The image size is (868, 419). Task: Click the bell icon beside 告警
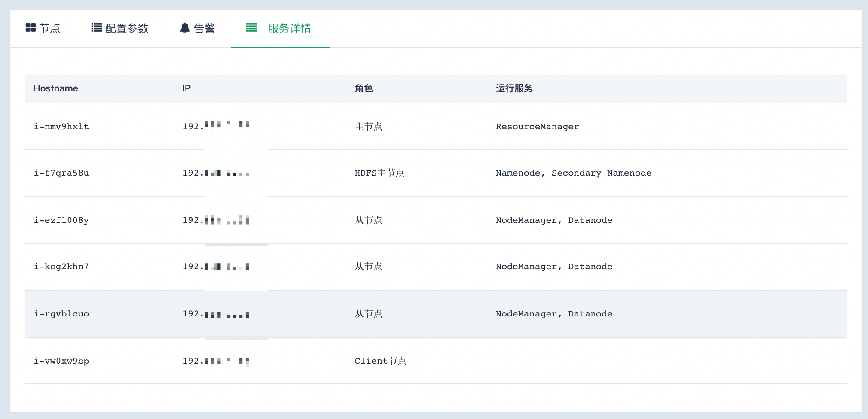(x=185, y=28)
